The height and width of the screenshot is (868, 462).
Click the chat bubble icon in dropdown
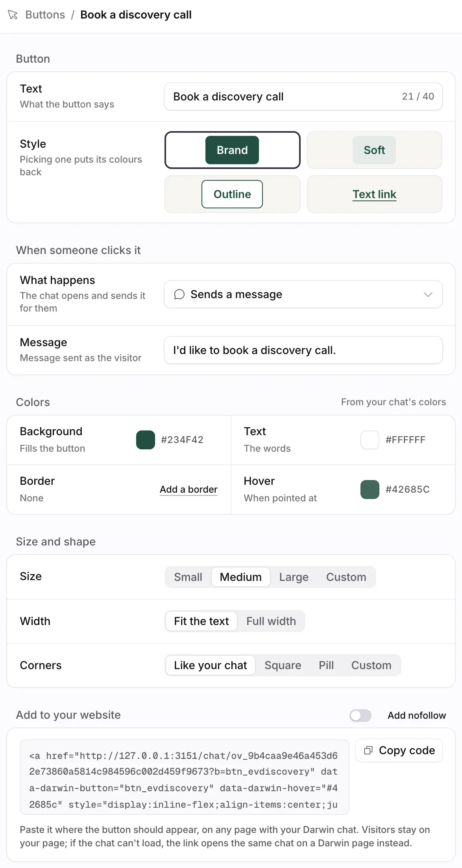[179, 295]
